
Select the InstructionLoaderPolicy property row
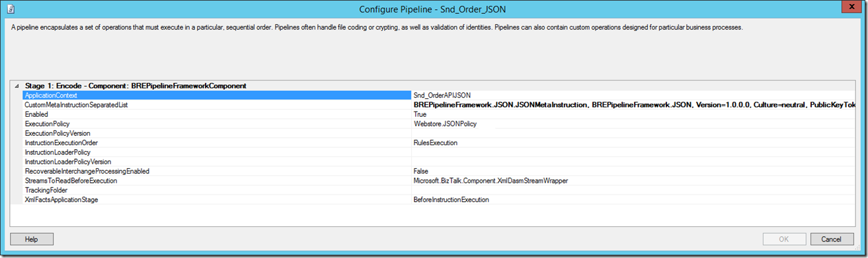[x=217, y=152]
